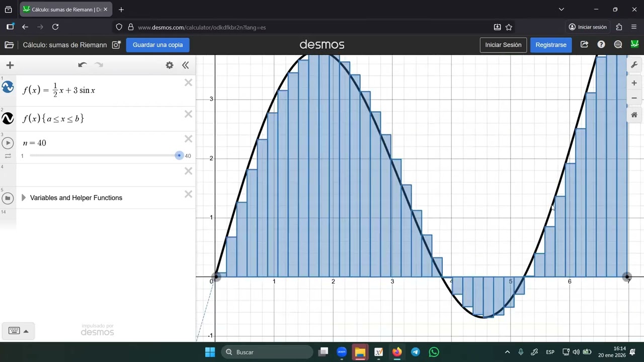Toggle visibility of expression 1 graph
Viewport: 644px width, 362px height.
(x=8, y=87)
